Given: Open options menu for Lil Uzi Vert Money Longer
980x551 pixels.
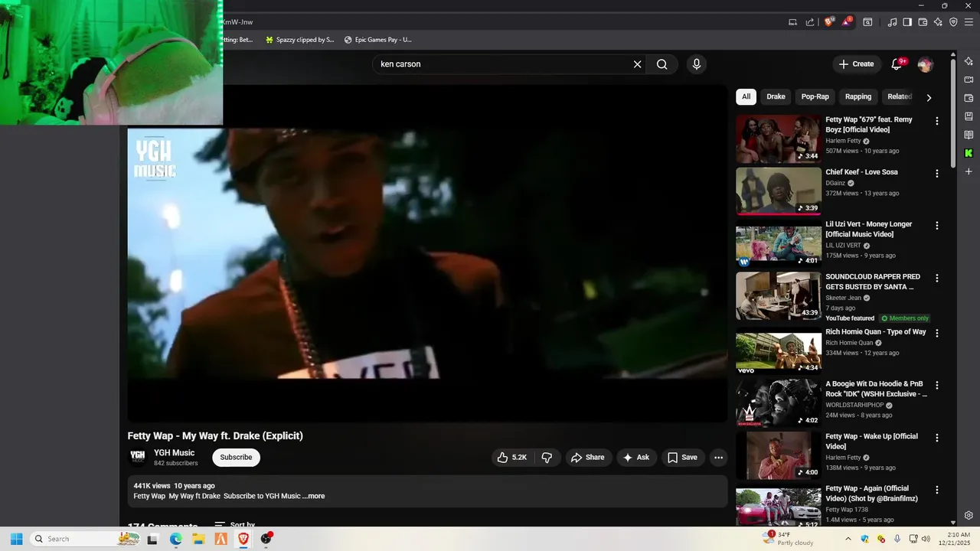Looking at the screenshot, I should click(x=936, y=226).
